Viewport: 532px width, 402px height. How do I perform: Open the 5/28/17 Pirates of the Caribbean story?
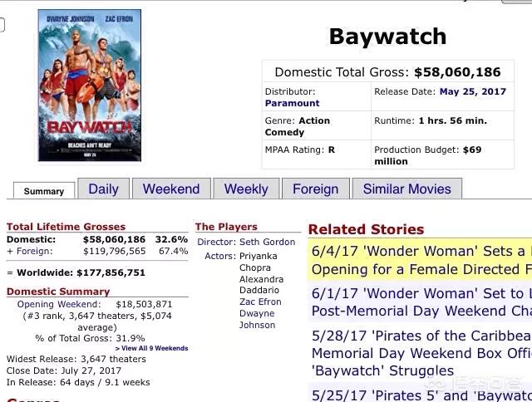pos(420,353)
